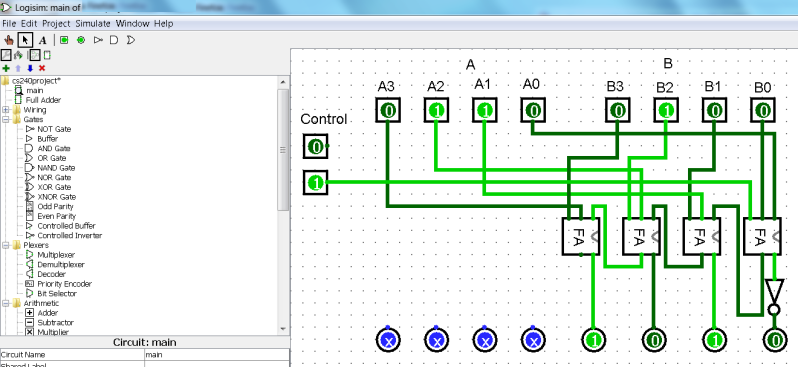Move circuit down with blue arrow
Image resolution: width=798 pixels, height=367 pixels.
click(x=30, y=68)
